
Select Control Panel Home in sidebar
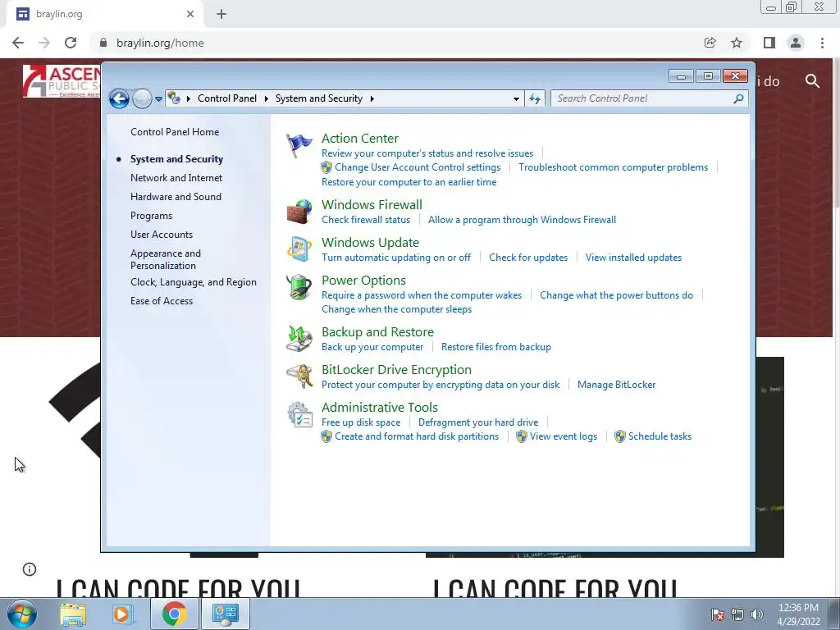pyautogui.click(x=175, y=132)
